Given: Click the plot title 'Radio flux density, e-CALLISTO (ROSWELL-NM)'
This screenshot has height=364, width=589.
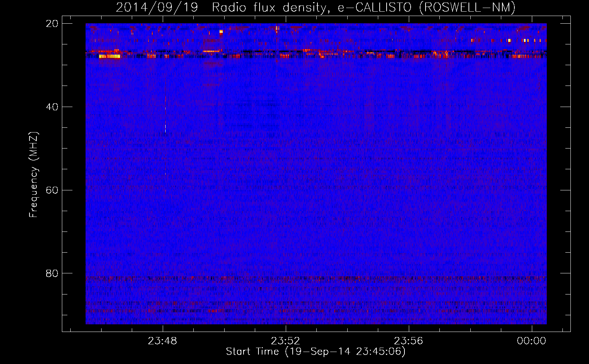Looking at the screenshot, I should (364, 7).
